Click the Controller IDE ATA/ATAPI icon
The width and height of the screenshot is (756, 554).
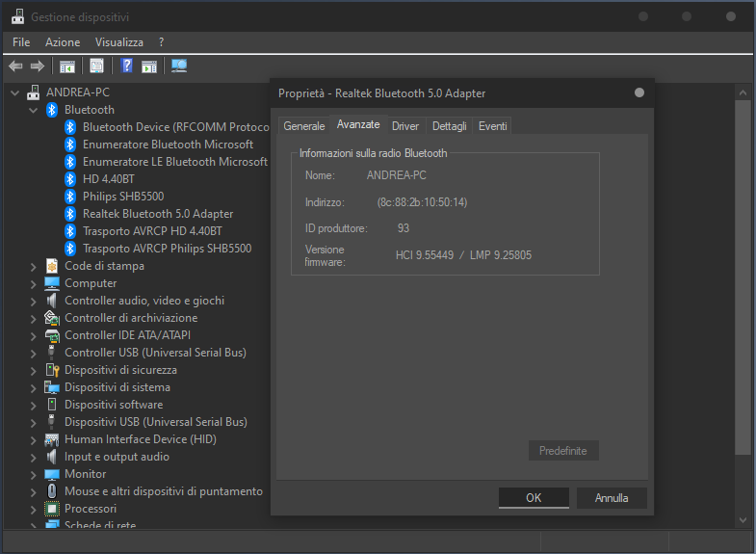(x=52, y=335)
